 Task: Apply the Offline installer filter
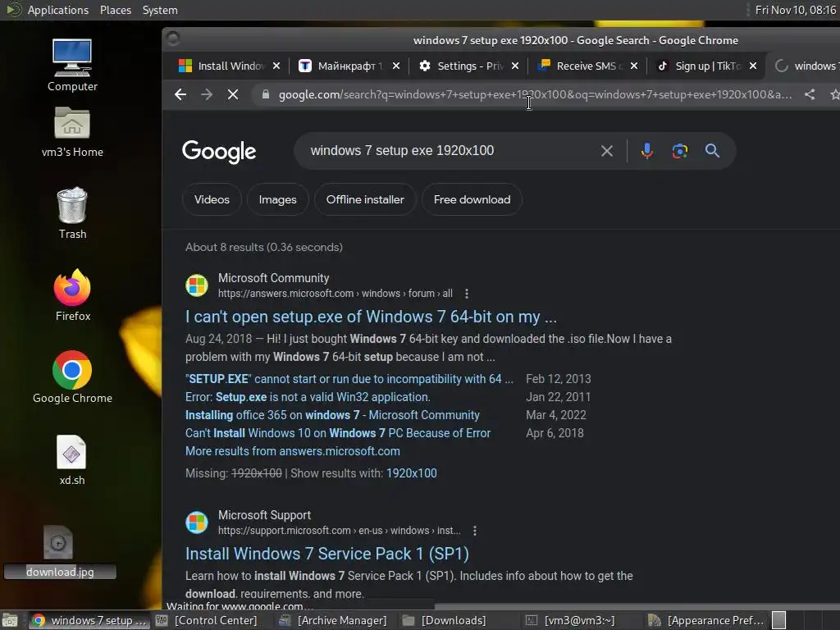365,199
